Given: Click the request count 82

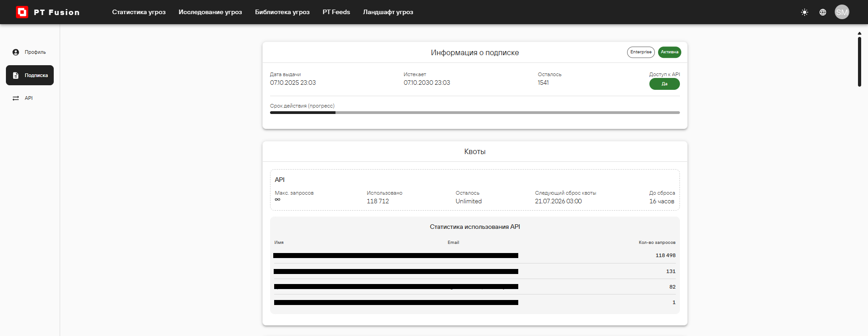Looking at the screenshot, I should coord(672,287).
